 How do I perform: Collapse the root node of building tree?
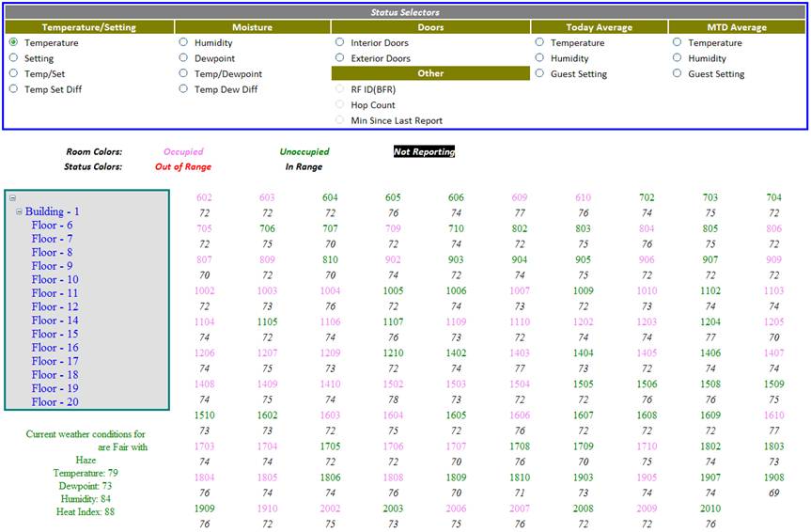pos(12,197)
